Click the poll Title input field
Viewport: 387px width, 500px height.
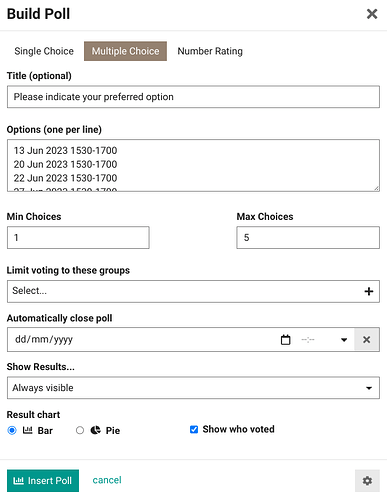(x=193, y=97)
